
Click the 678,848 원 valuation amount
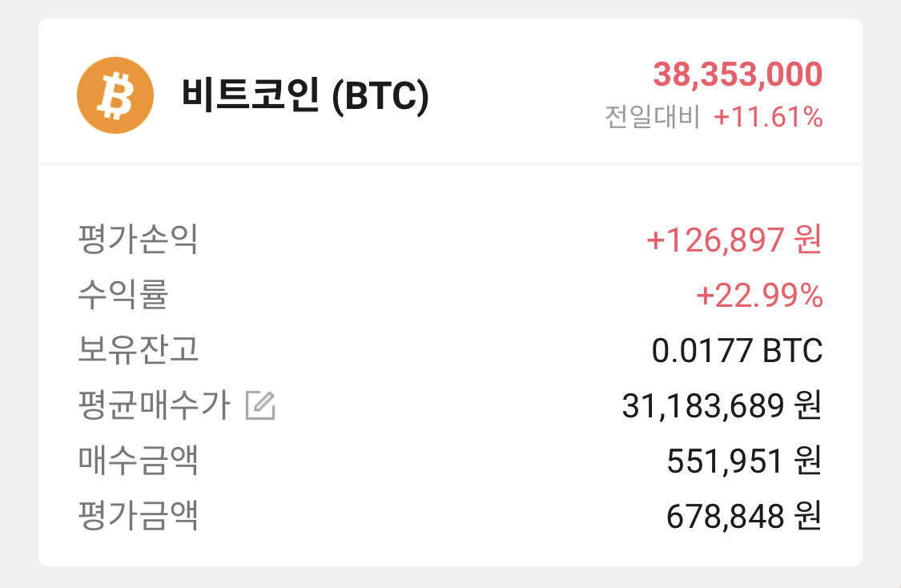click(744, 517)
